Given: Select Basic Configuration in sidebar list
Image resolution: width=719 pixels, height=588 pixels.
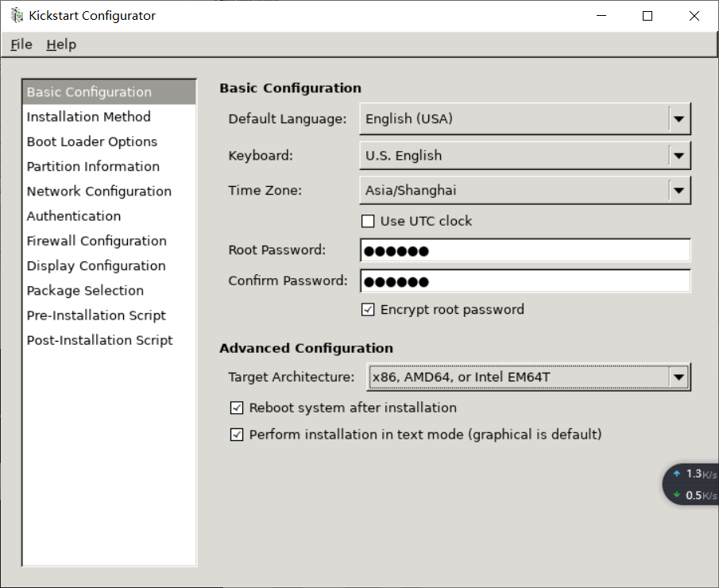Looking at the screenshot, I should point(109,91).
